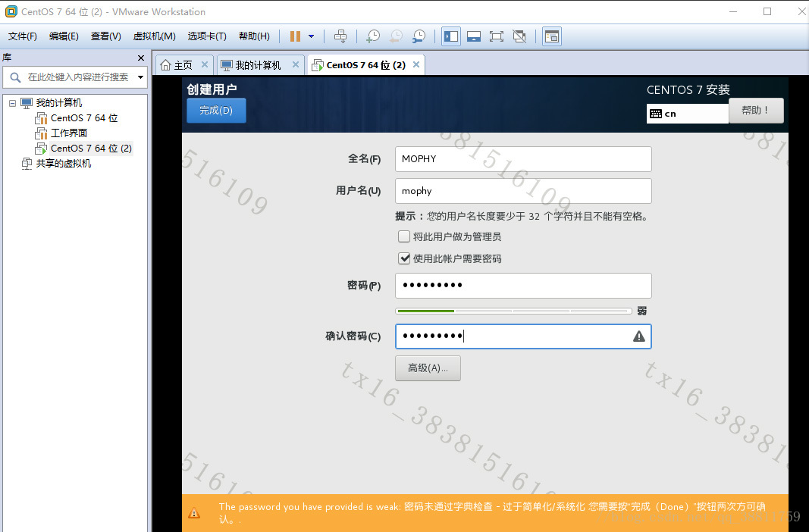The width and height of the screenshot is (809, 532).
Task: Uncheck 使用此帐户需要密码 checkbox
Action: tap(404, 258)
